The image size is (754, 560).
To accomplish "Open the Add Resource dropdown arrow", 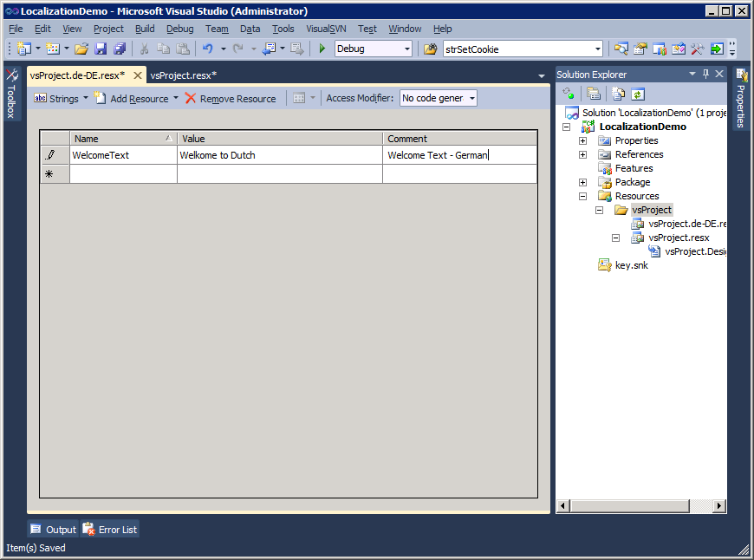I will coord(176,98).
